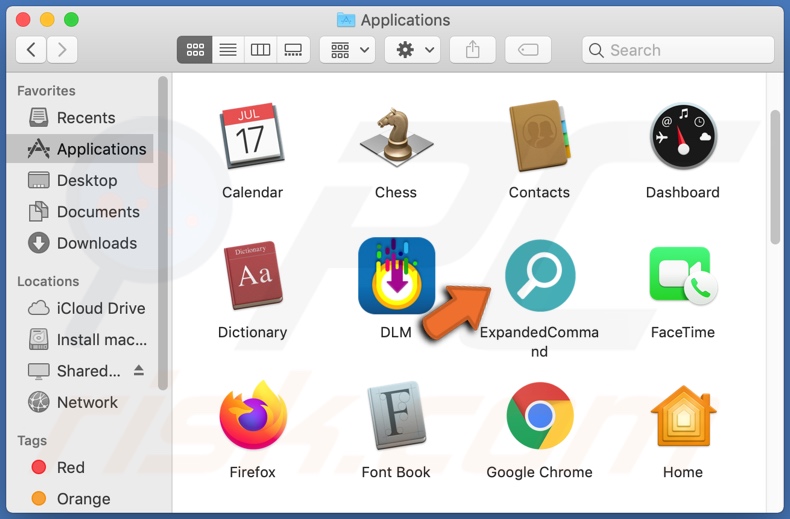Click the Search field
The width and height of the screenshot is (790, 519).
point(678,50)
